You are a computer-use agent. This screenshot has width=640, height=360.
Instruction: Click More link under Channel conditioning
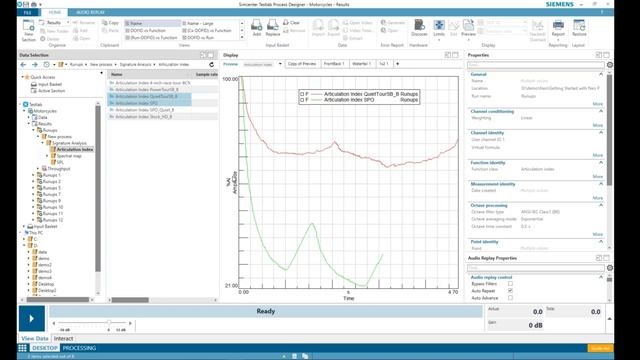598,125
